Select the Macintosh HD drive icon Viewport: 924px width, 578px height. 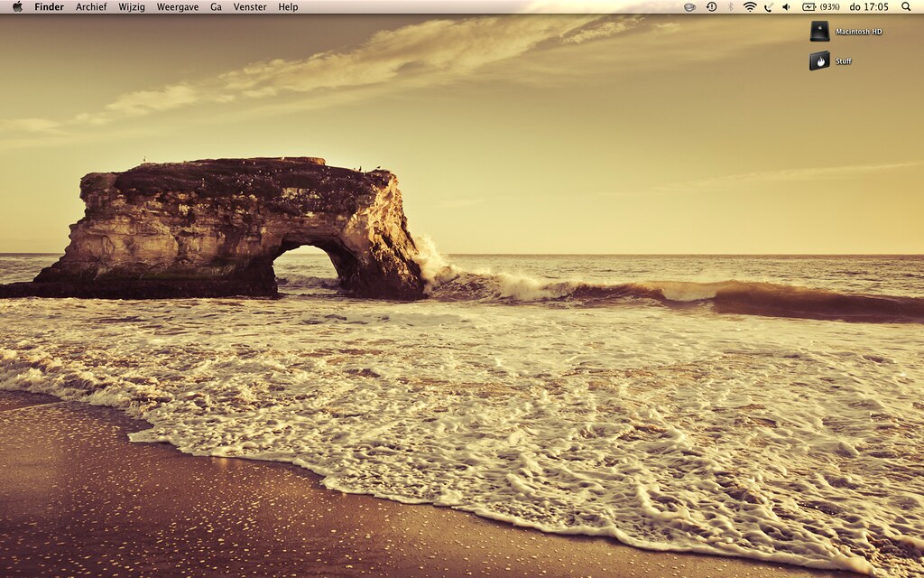(x=819, y=32)
